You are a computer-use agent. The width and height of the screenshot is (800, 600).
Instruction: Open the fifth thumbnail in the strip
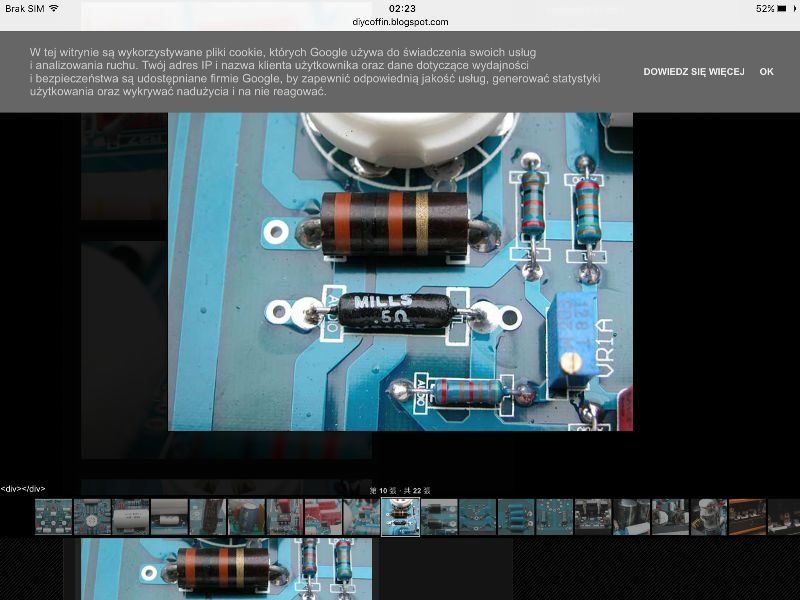point(208,517)
